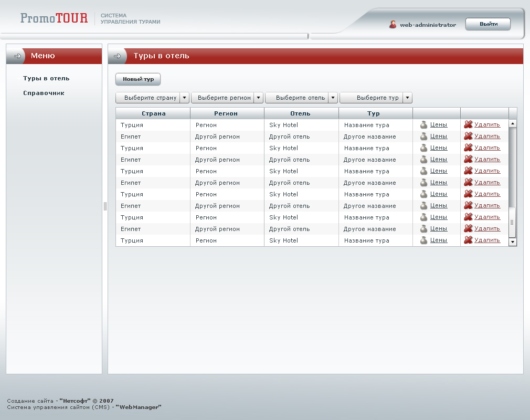Click the arrow icon in the Меню header
Viewport: 530px width, 420px height.
point(17,56)
